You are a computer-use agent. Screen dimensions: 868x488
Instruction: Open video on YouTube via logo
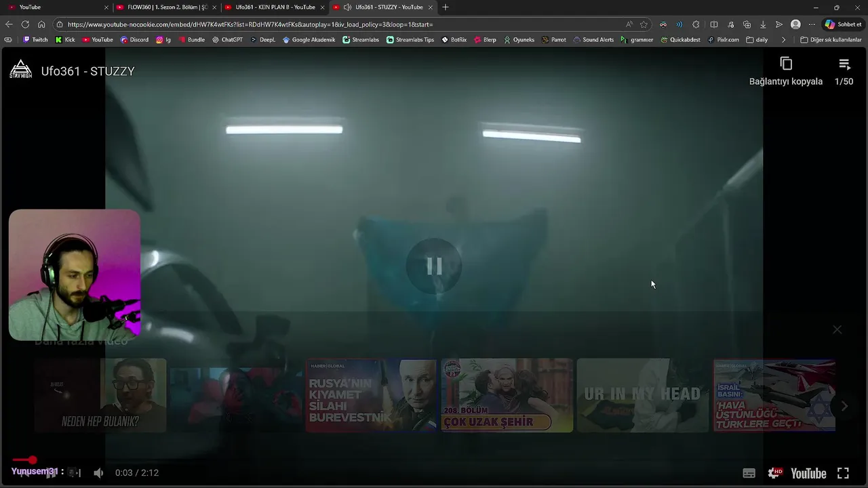808,473
